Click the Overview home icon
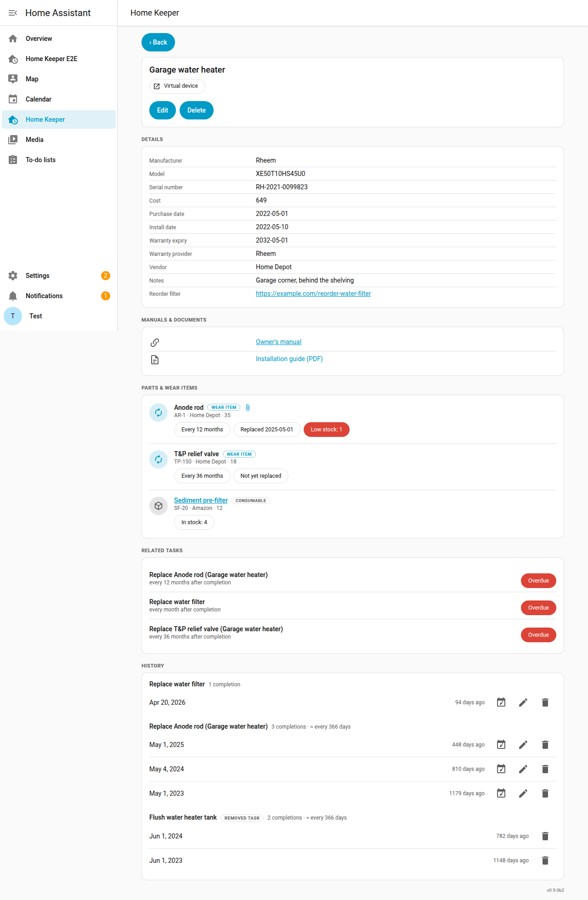 coord(13,39)
